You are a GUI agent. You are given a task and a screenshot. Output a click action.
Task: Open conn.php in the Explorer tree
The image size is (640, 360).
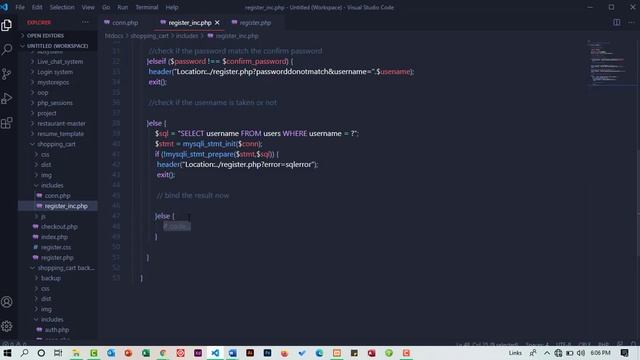(x=57, y=196)
